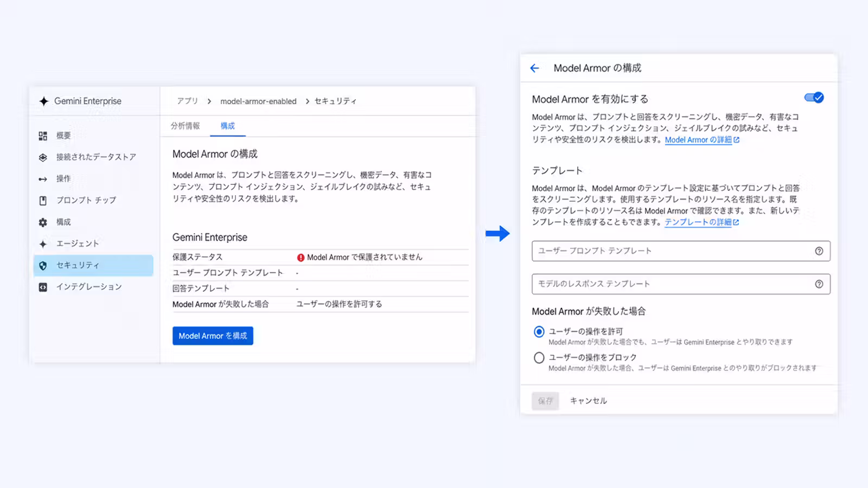Click the 'ユーザーの操作を許可する' table value
The width and height of the screenshot is (868, 488).
(x=339, y=304)
